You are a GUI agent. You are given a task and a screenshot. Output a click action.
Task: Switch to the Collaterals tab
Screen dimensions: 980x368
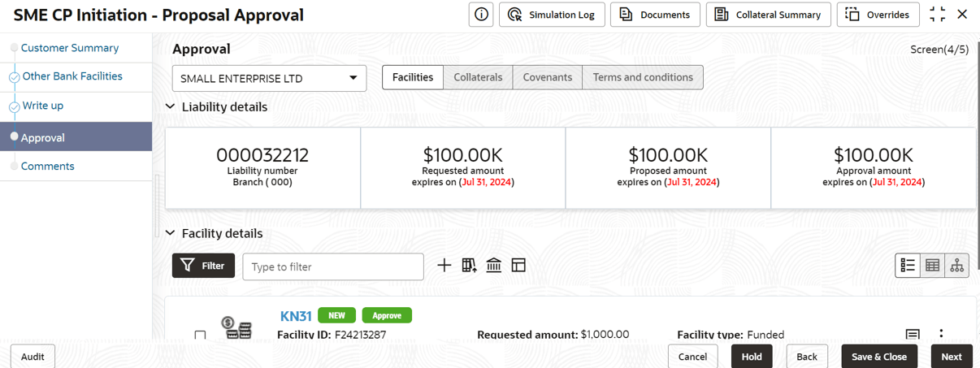(478, 77)
